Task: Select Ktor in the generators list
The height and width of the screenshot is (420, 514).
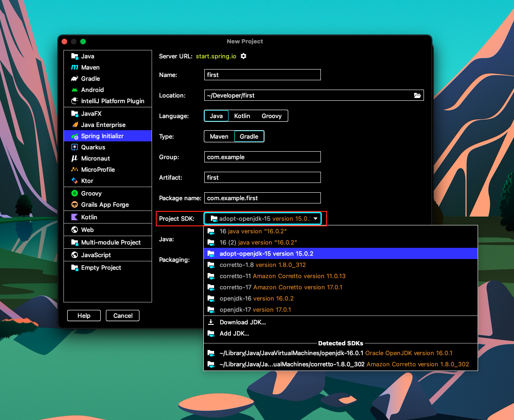Action: click(x=108, y=181)
